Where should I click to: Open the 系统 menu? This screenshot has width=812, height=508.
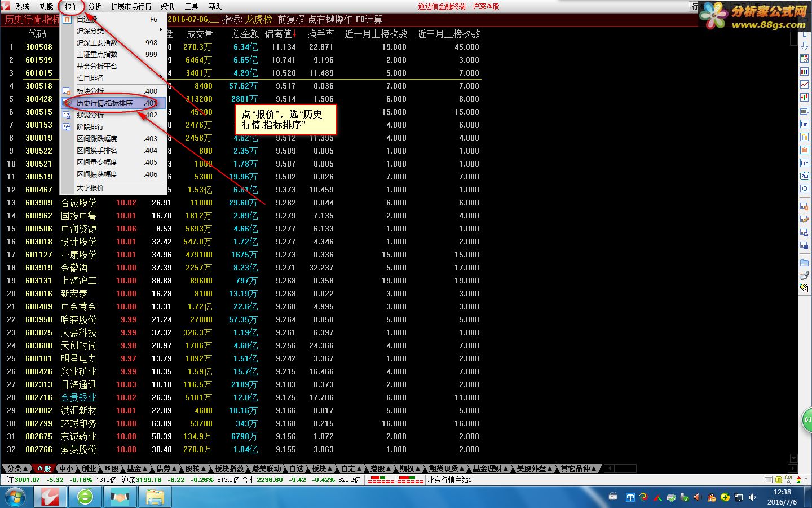23,6
